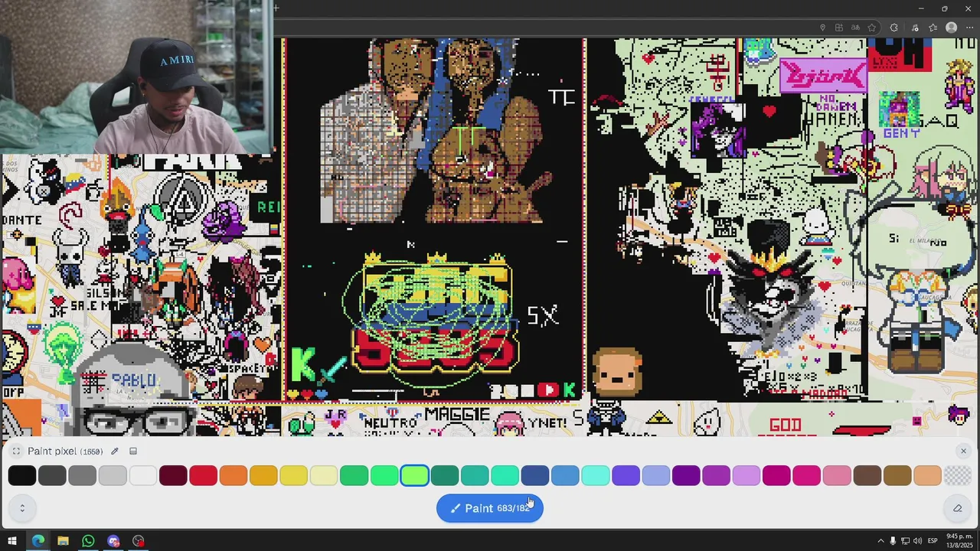980x551 pixels.
Task: Select the light cyan color swatch
Action: (596, 475)
